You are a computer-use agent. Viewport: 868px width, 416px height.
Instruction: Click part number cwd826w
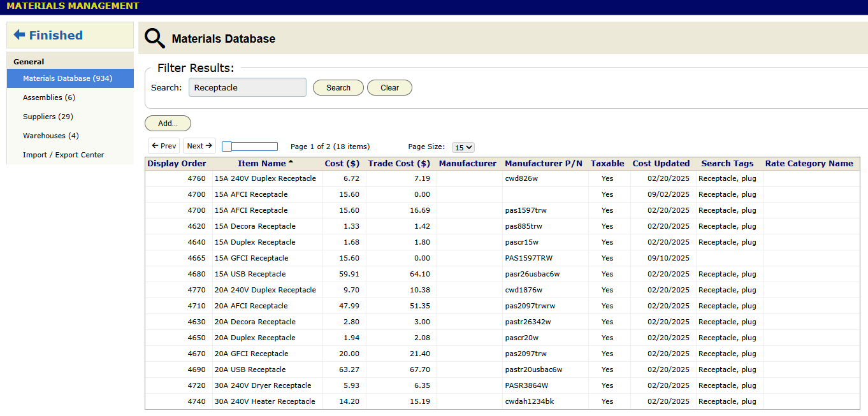521,178
